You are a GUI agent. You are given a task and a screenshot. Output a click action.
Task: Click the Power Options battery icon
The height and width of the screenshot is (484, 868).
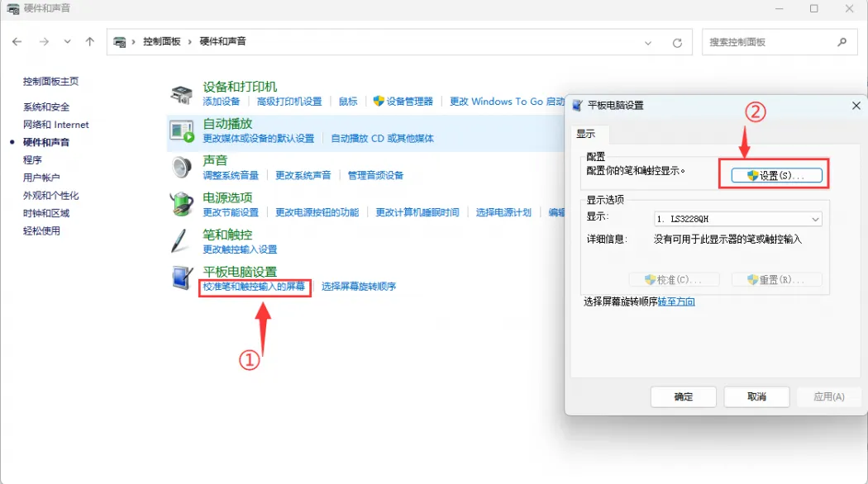[182, 204]
